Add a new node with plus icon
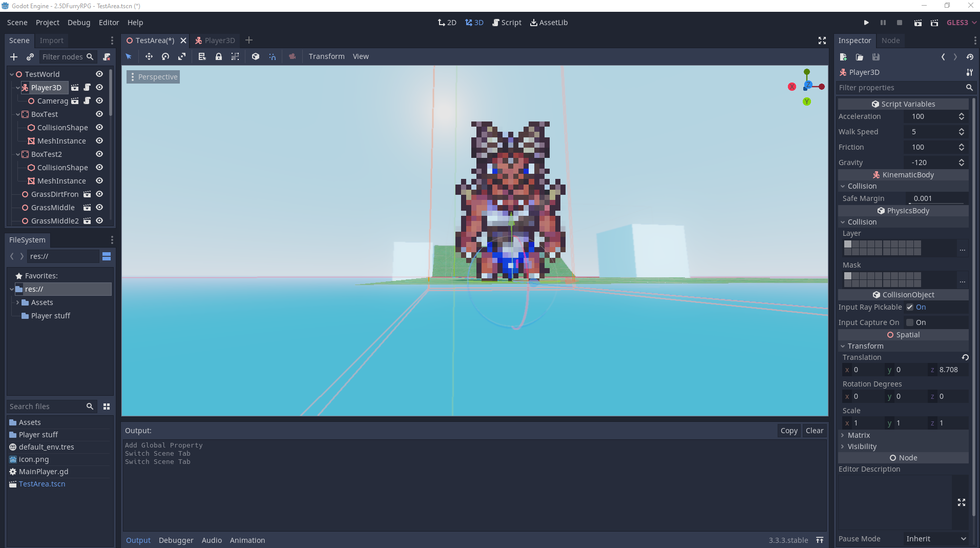 click(x=14, y=57)
